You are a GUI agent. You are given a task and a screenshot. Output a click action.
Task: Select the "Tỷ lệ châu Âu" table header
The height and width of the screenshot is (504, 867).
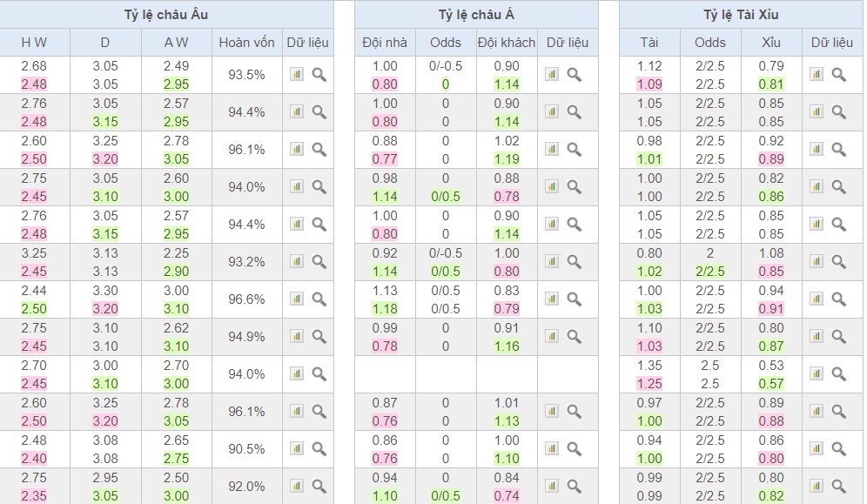point(166,15)
